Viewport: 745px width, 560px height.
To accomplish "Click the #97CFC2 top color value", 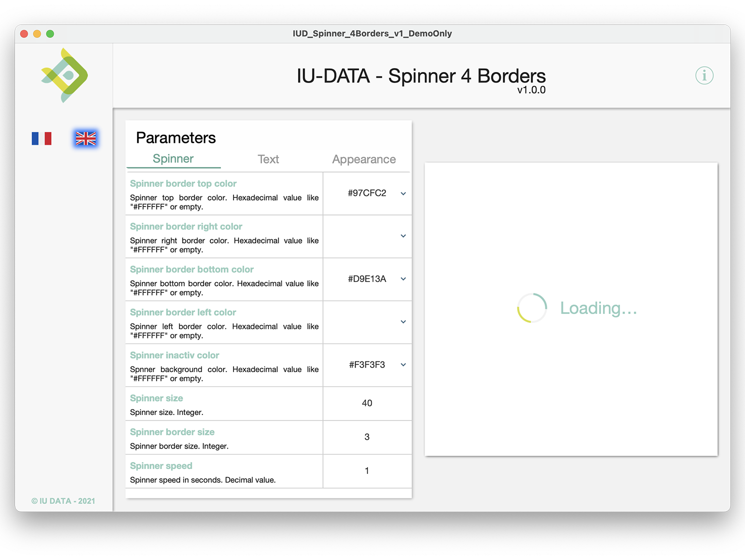I will tap(367, 193).
